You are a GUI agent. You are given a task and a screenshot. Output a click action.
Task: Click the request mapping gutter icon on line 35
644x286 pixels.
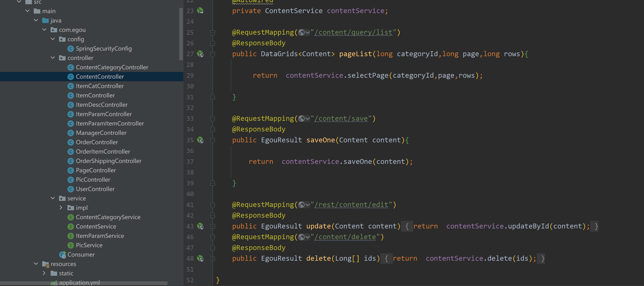pos(200,140)
